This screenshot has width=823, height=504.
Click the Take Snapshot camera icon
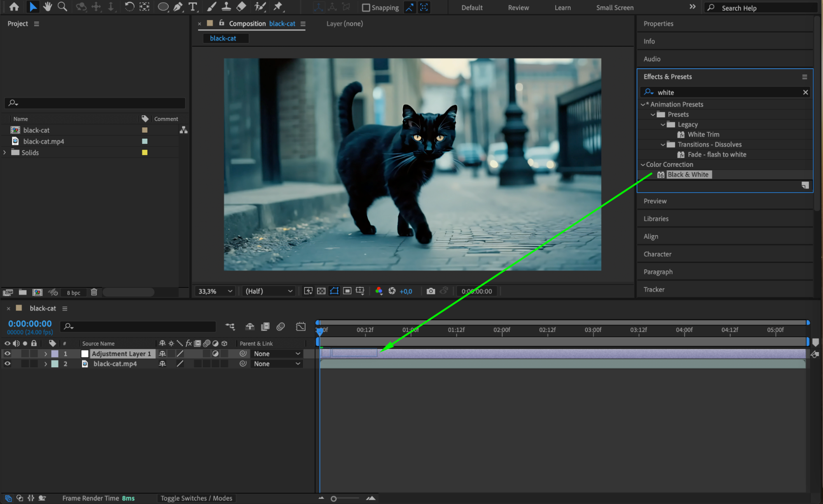[431, 291]
